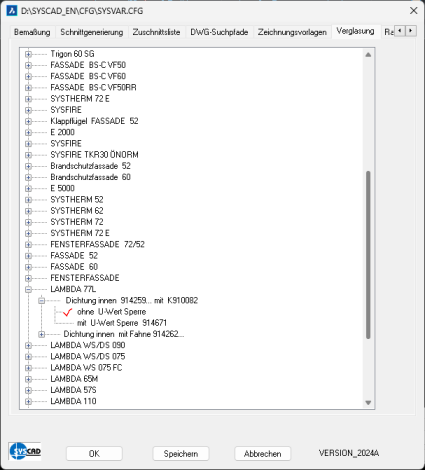This screenshot has width=425, height=470.
Task: Expand LAMBDA WS/DS 075 node
Action: click(x=28, y=357)
